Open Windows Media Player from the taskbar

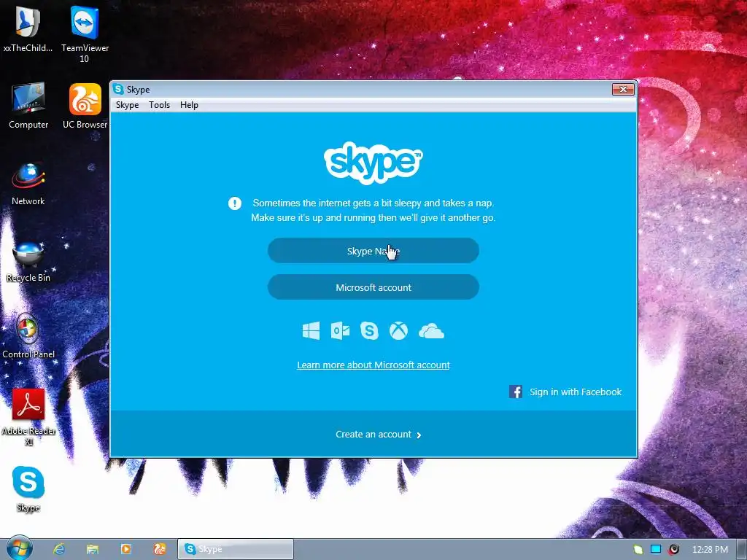[x=125, y=549]
